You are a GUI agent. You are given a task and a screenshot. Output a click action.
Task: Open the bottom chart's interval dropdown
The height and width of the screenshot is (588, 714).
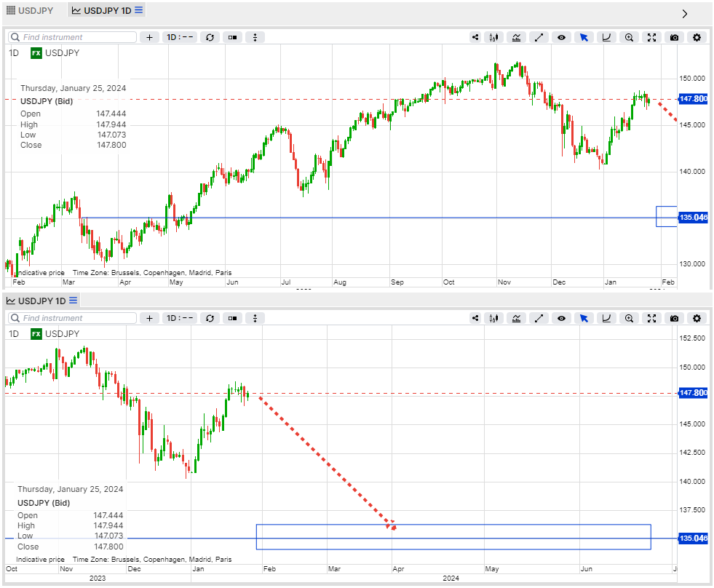click(x=180, y=318)
